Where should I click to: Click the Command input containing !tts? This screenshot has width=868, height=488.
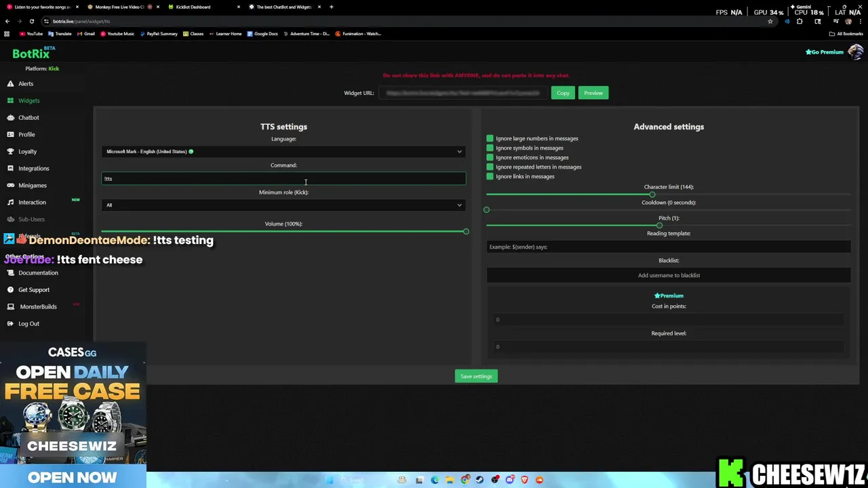pyautogui.click(x=283, y=179)
